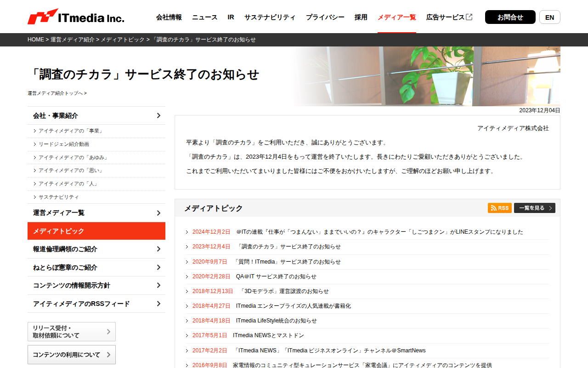The height and width of the screenshot is (368, 588).
Task: Click the お問合せ contact button
Action: point(510,17)
